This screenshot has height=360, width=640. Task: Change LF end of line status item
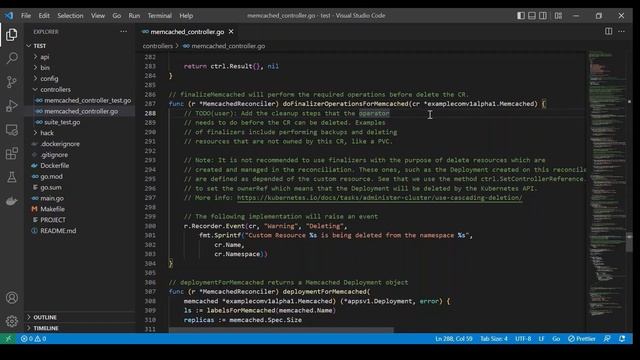pos(541,339)
